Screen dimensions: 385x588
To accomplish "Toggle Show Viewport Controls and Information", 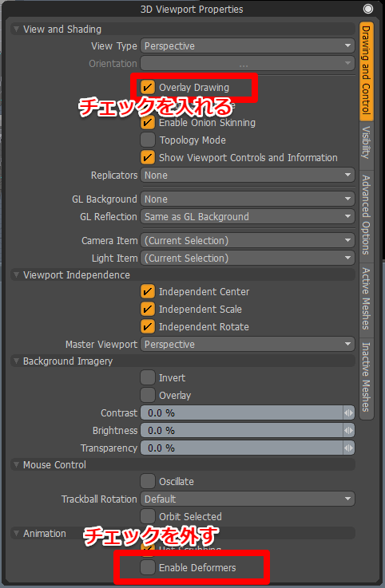I will pos(148,157).
